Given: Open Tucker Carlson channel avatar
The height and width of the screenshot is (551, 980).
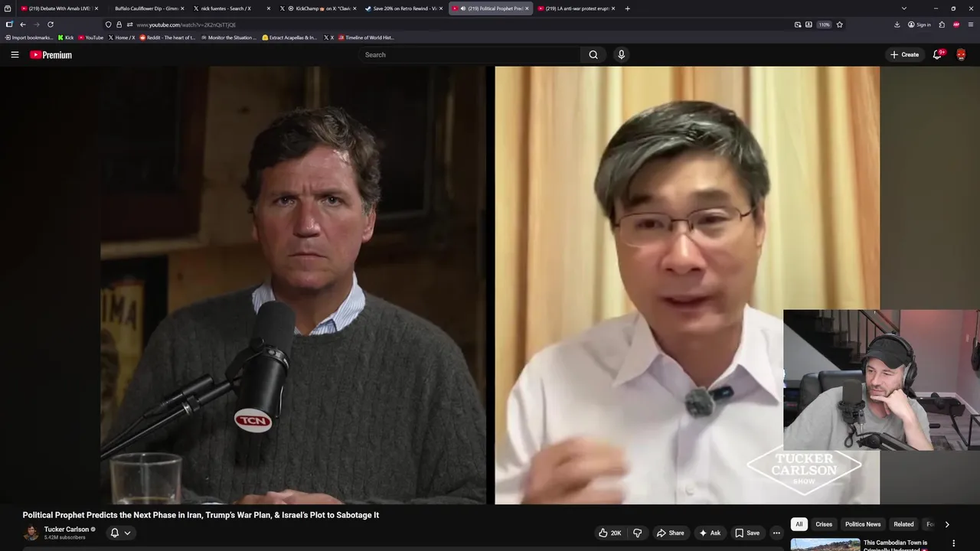Looking at the screenshot, I should pyautogui.click(x=31, y=533).
